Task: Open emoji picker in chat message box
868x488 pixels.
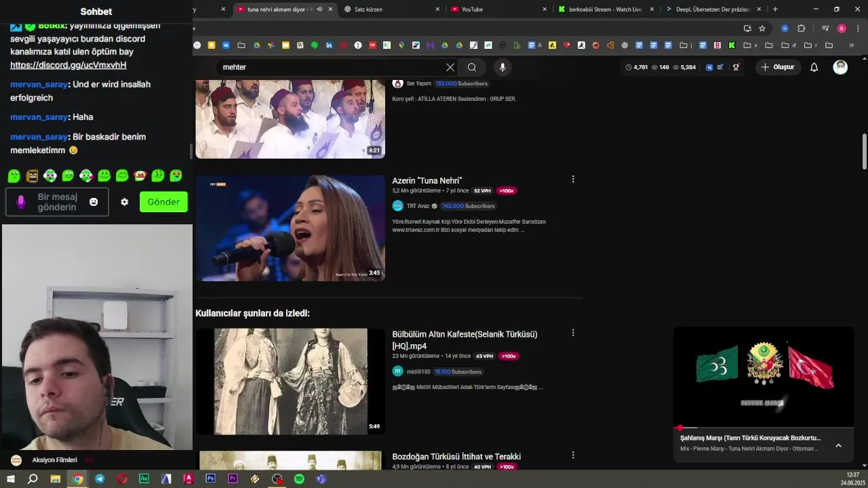Action: coord(94,202)
